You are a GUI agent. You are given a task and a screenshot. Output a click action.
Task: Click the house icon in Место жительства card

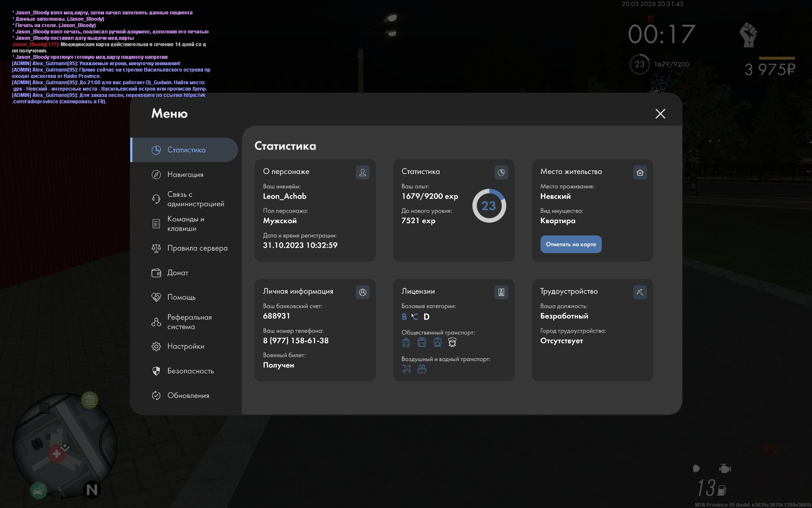click(640, 172)
